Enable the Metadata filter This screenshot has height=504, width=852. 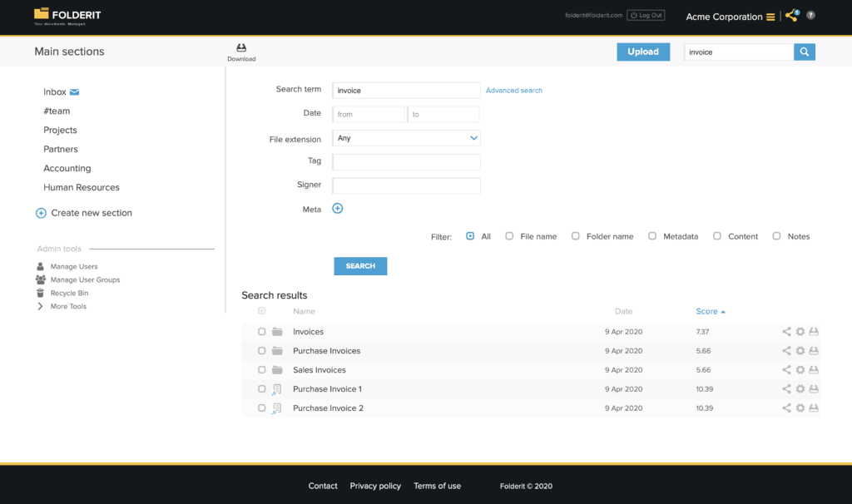point(652,236)
